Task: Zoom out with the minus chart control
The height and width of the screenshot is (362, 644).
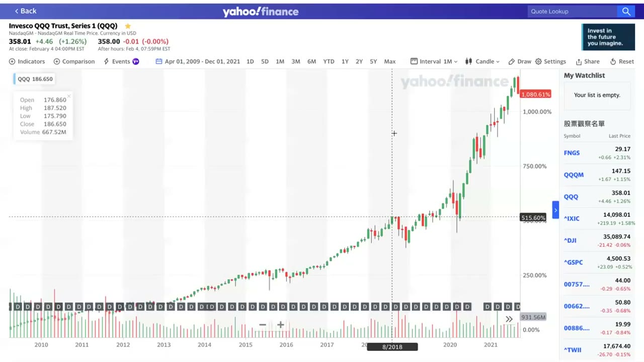Action: [263, 325]
